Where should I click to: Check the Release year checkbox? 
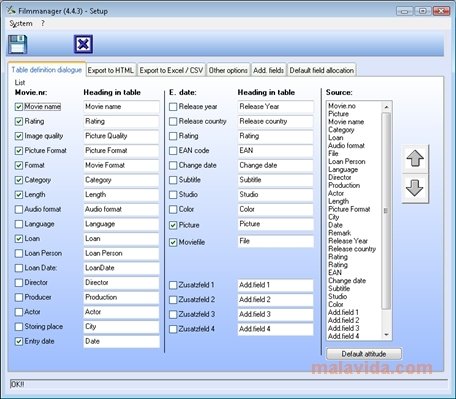173,107
